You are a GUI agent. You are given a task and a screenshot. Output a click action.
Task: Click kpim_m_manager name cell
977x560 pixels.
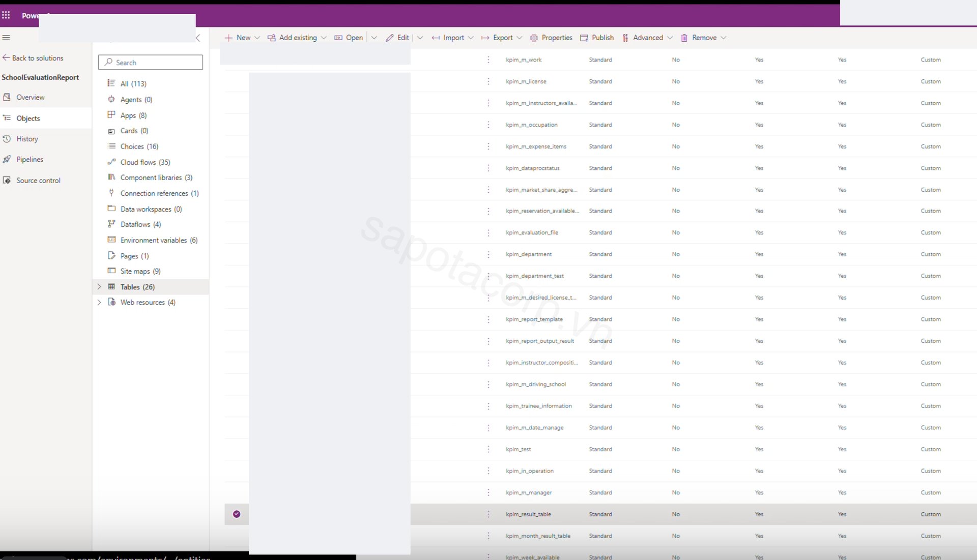coord(529,493)
